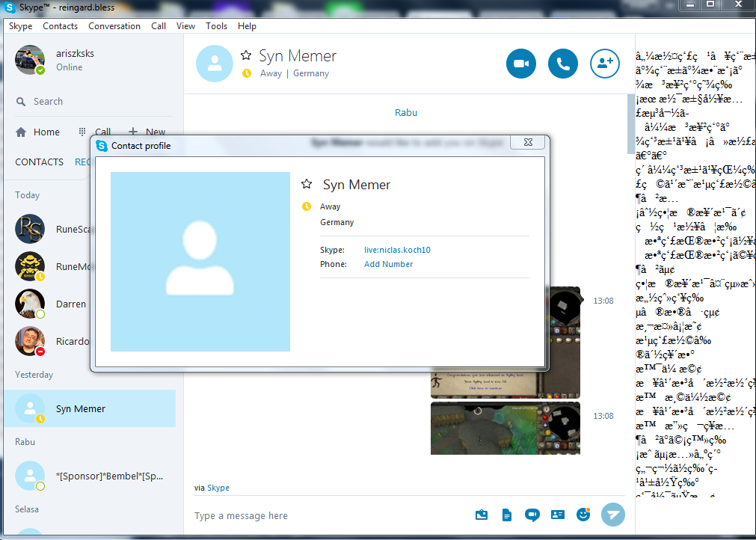756x540 pixels.
Task: Click the Type a message here field
Action: (x=331, y=515)
